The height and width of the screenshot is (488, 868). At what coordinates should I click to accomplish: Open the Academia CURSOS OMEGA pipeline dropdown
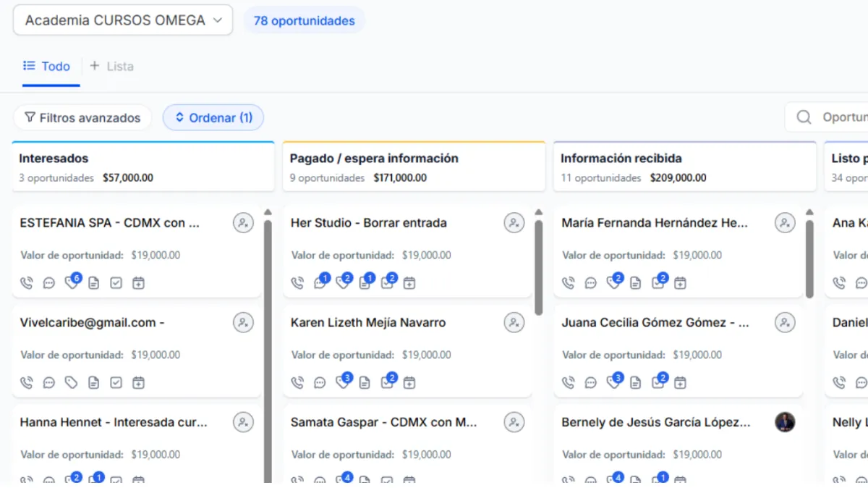tap(123, 20)
